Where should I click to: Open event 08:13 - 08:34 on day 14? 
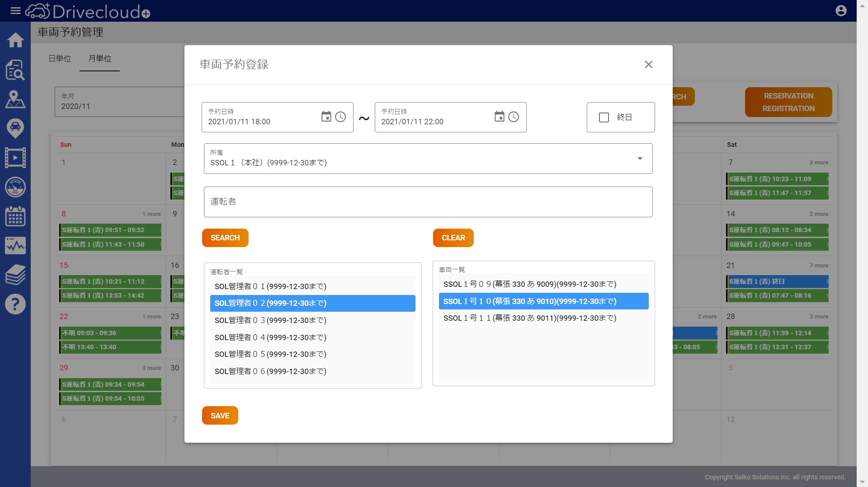coord(777,230)
